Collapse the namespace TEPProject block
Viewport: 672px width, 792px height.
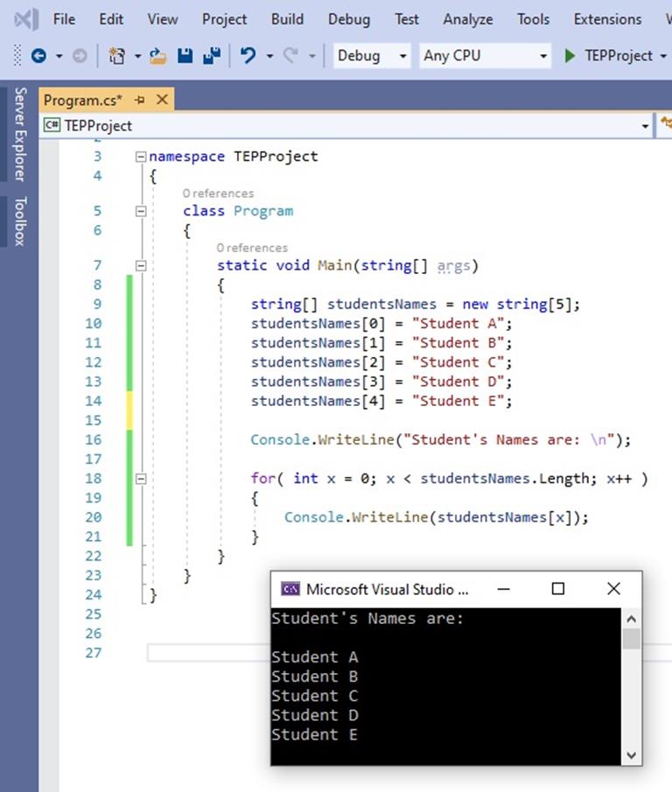(141, 157)
